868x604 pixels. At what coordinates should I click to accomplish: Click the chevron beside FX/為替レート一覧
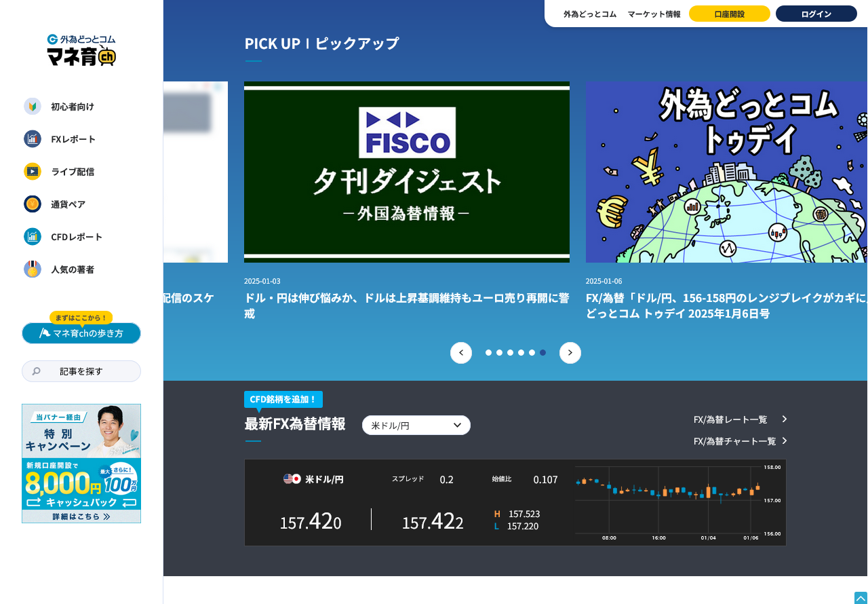[x=785, y=419]
